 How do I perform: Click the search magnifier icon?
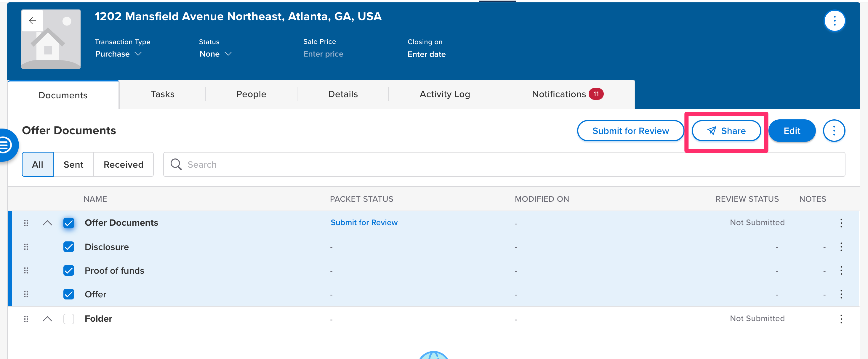[176, 164]
